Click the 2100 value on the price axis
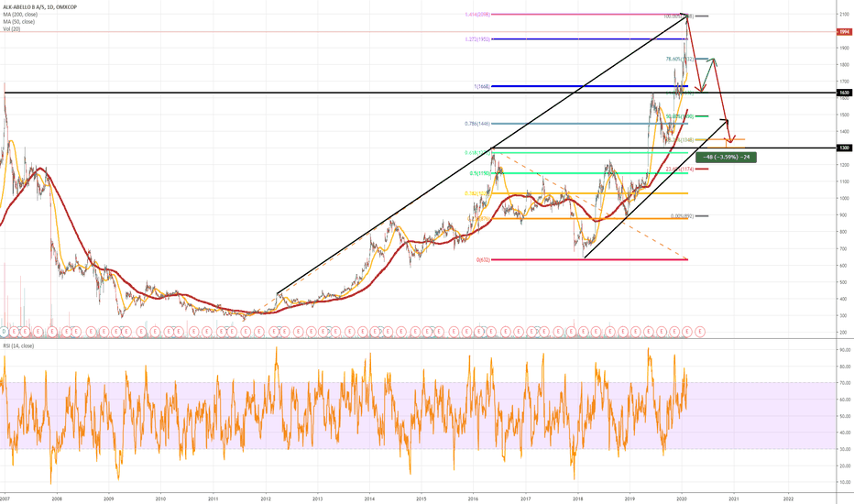 click(x=845, y=15)
